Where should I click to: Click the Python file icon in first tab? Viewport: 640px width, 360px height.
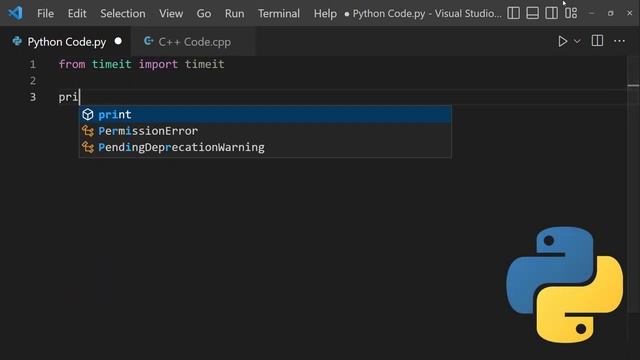tap(17, 41)
